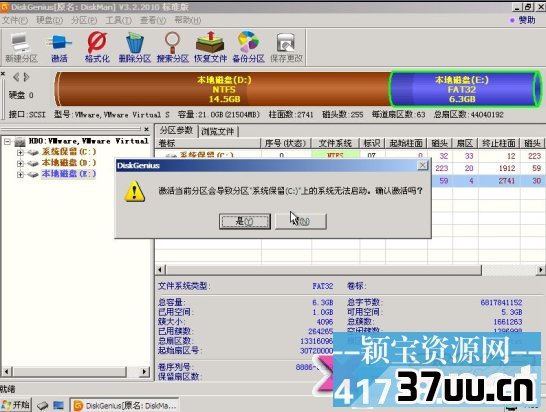Go to next disk with right arrow
The width and height of the screenshot is (546, 412).
tap(26, 77)
